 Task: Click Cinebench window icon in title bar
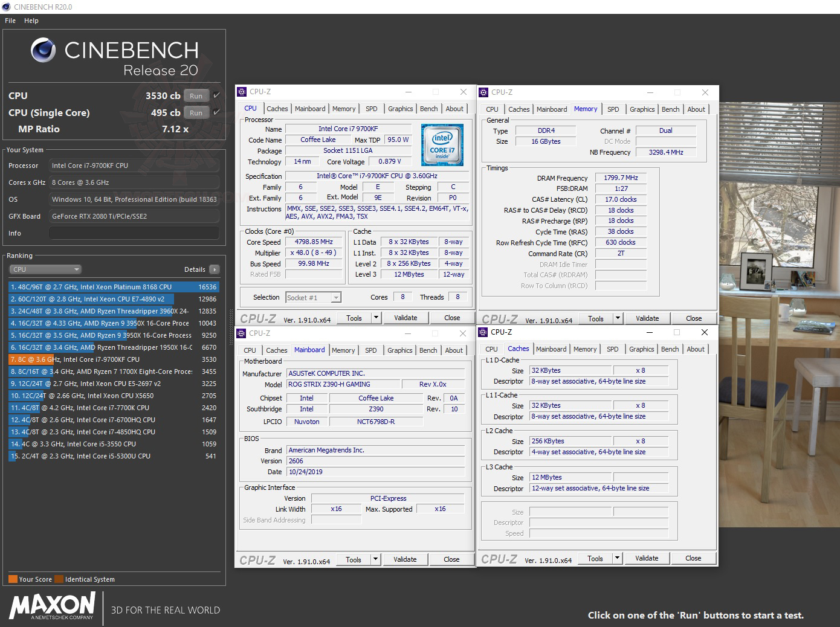click(x=7, y=7)
